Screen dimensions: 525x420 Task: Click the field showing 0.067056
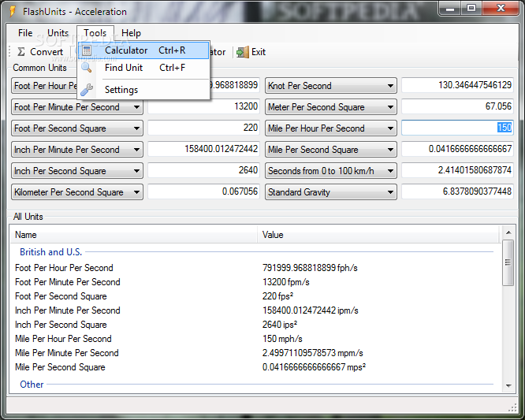click(x=203, y=191)
